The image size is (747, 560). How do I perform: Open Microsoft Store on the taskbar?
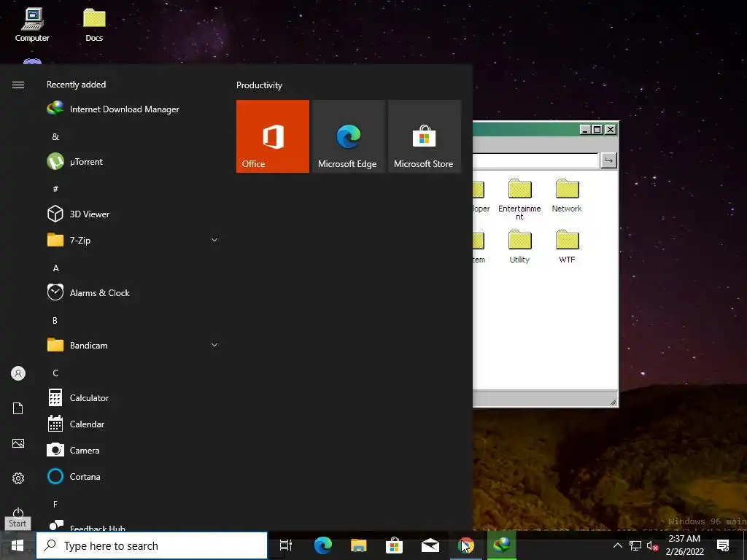[x=395, y=545]
